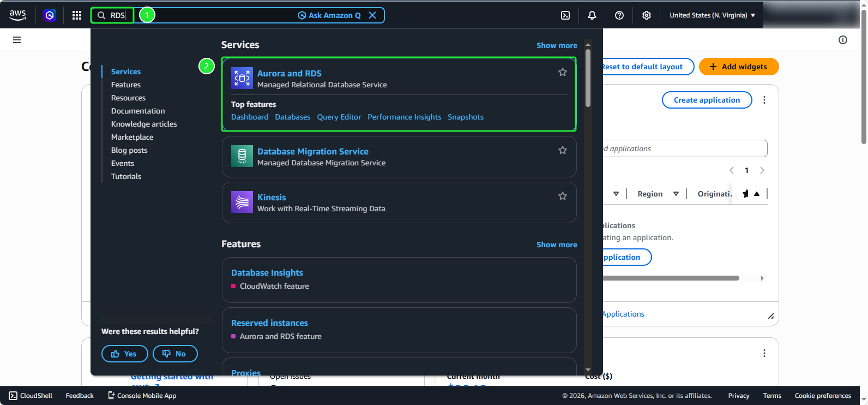This screenshot has width=868, height=405.
Task: Open CloudShell in the footer
Action: point(31,396)
